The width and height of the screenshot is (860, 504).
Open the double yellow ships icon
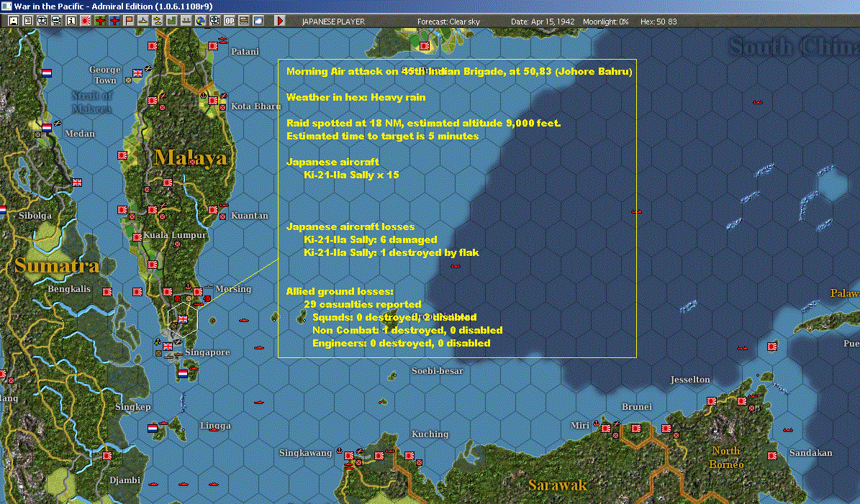[x=158, y=21]
